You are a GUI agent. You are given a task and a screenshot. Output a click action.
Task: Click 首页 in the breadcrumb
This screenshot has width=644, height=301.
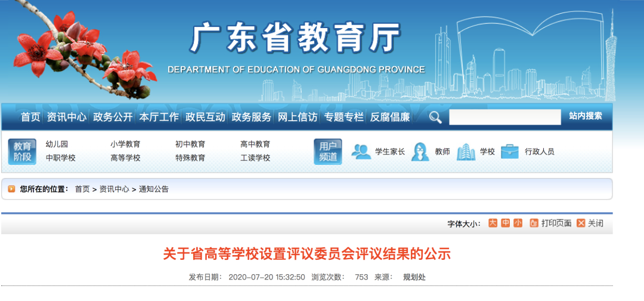coord(82,189)
